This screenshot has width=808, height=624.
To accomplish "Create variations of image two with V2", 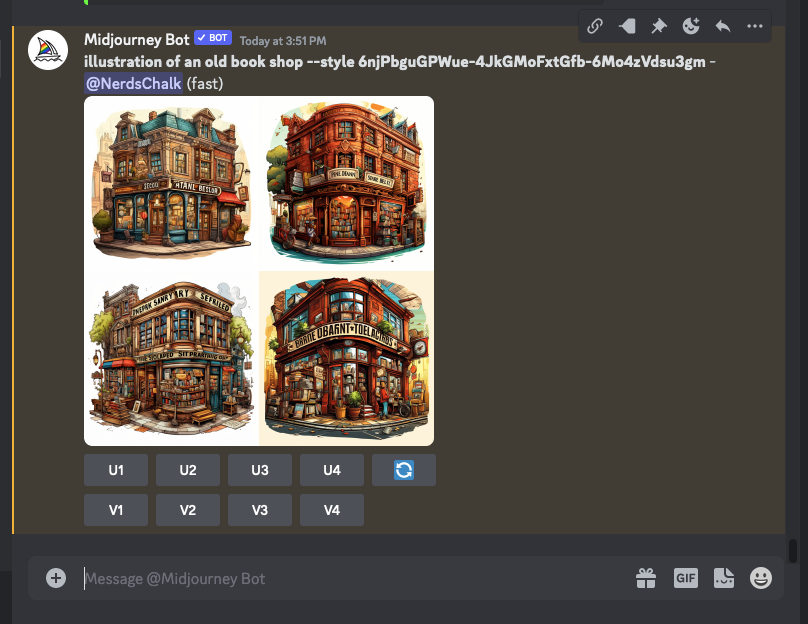I will [188, 510].
